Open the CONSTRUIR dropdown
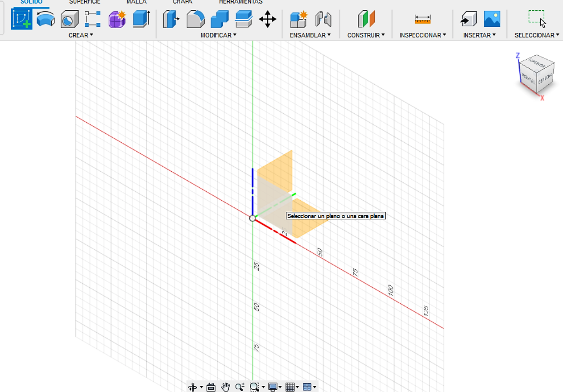This screenshot has height=392, width=563. click(366, 35)
